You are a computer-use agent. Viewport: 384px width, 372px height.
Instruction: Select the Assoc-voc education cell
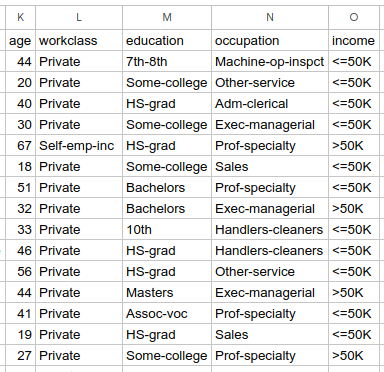click(x=167, y=314)
